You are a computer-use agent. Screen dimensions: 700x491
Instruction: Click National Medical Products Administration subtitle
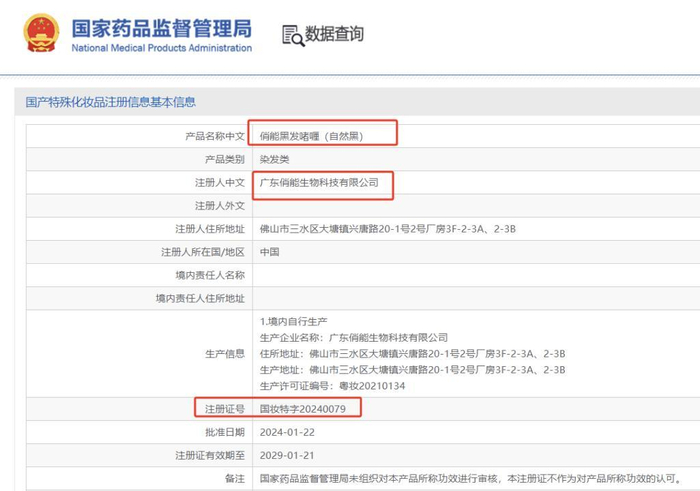click(x=162, y=48)
